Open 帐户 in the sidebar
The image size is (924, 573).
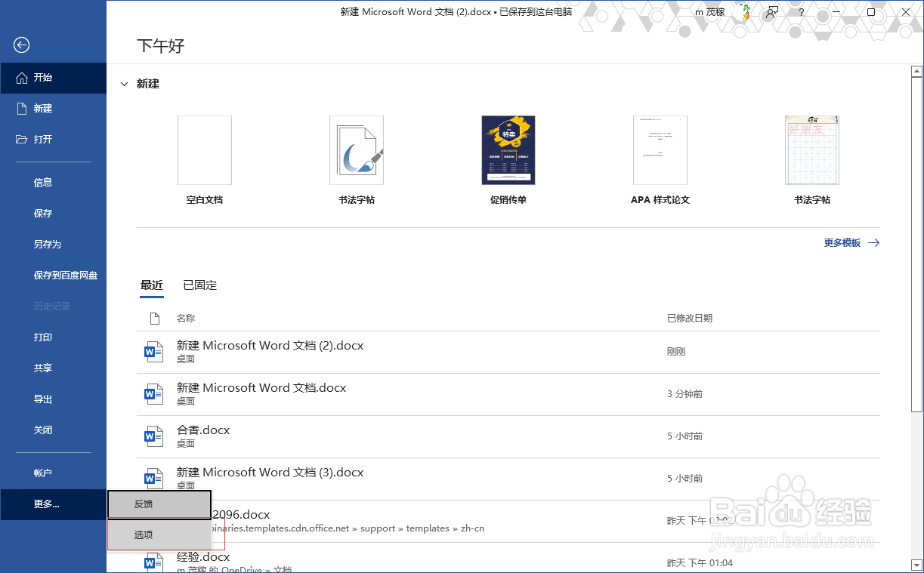(x=43, y=473)
